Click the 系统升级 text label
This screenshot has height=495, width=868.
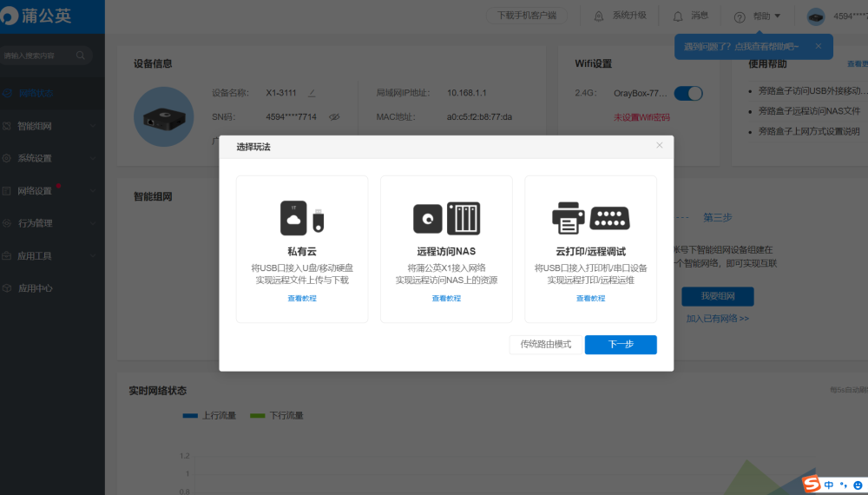[x=629, y=16]
